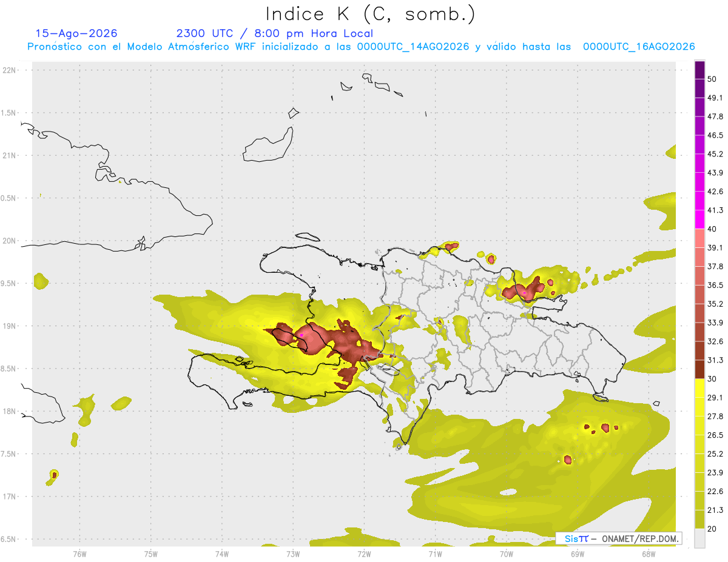Click the "36.5" colorbar value
728x562 pixels.
pyautogui.click(x=715, y=286)
